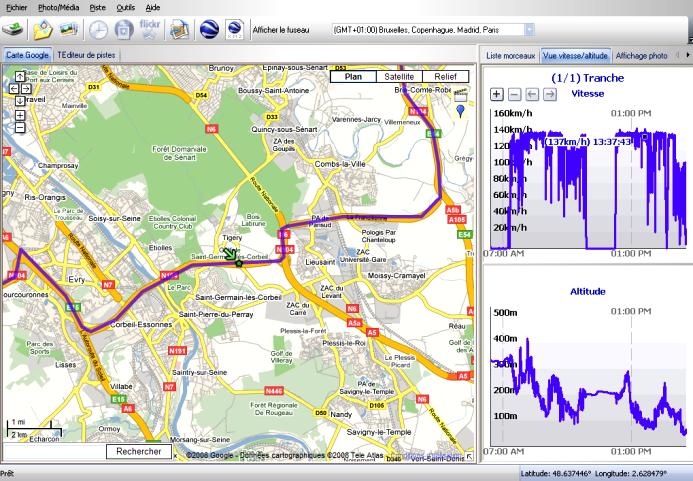
Task: Open the Photo/Média menu
Action: pyautogui.click(x=58, y=8)
